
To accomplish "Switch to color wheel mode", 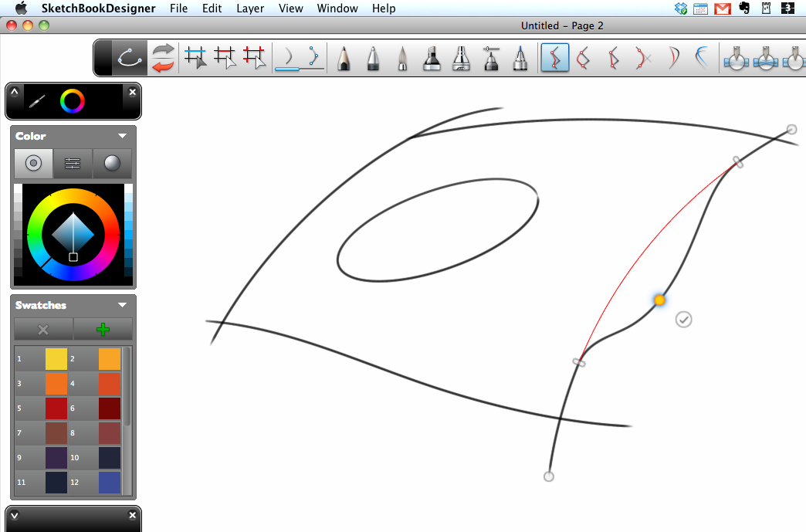I will 33,164.
